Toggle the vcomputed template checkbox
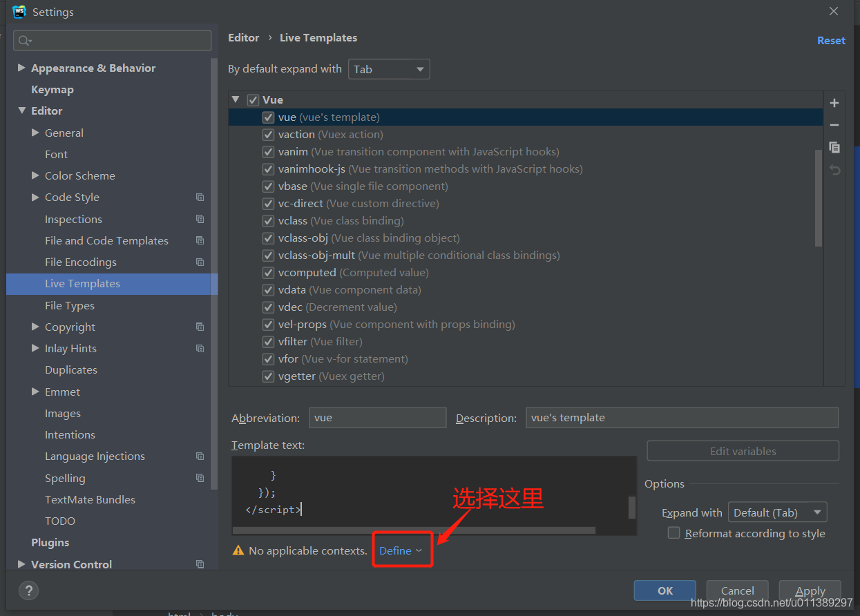The height and width of the screenshot is (616, 860). [268, 273]
